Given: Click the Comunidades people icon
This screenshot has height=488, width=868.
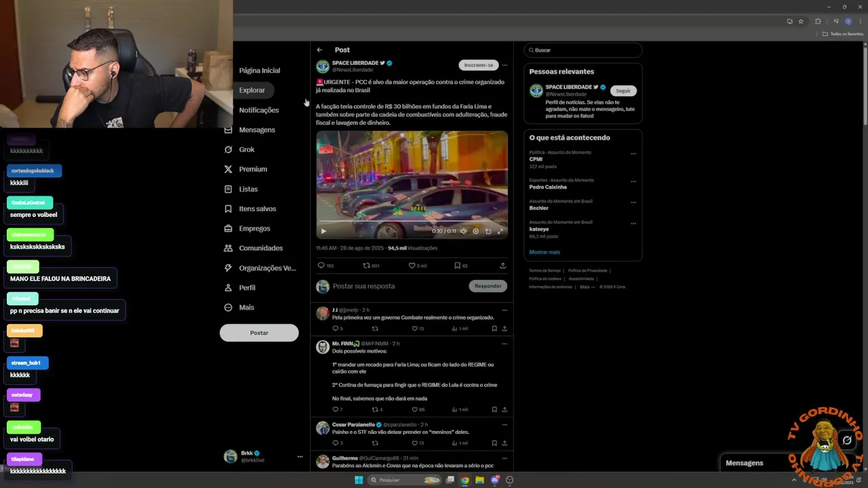Looking at the screenshot, I should pyautogui.click(x=228, y=248).
